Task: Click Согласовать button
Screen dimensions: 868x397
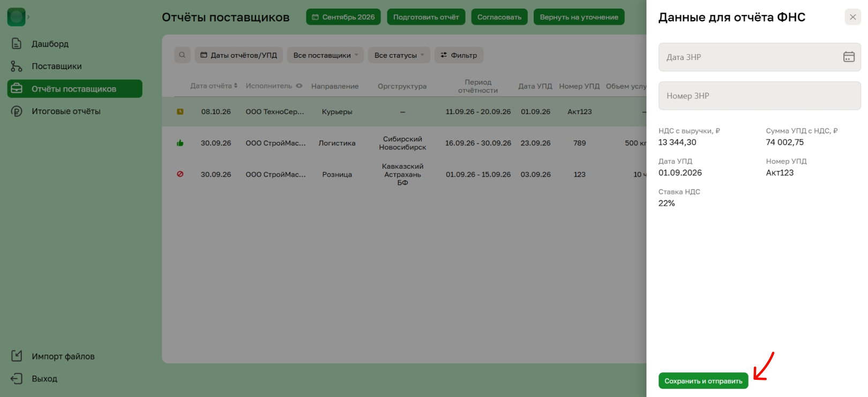Action: tap(499, 17)
